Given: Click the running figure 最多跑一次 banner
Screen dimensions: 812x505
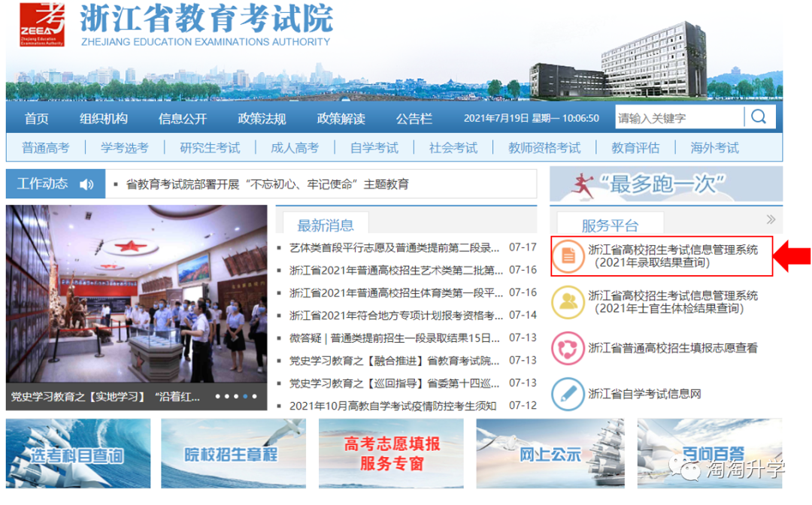Looking at the screenshot, I should 666,184.
